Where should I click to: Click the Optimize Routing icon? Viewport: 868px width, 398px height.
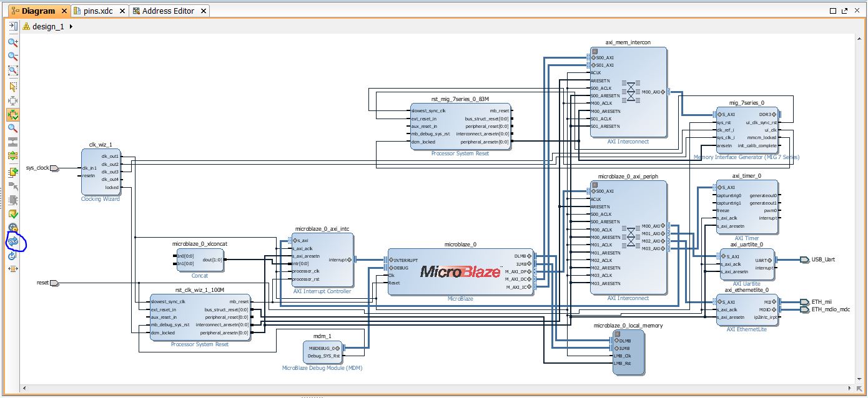tap(12, 255)
